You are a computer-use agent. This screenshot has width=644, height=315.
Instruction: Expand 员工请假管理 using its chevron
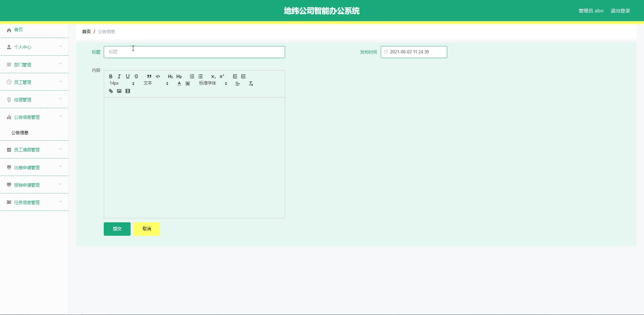(x=60, y=149)
